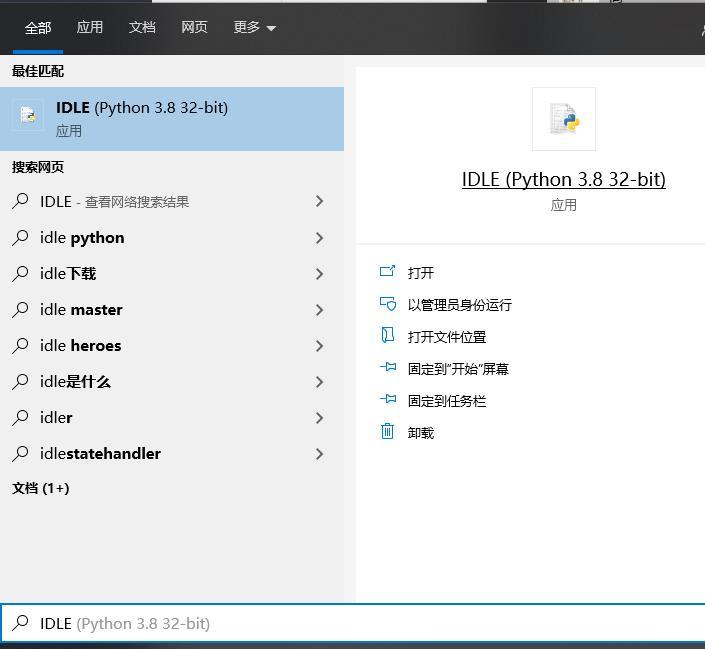Expand the 文档 (1+) section header
Screen dimensions: 705x649
click(x=40, y=488)
